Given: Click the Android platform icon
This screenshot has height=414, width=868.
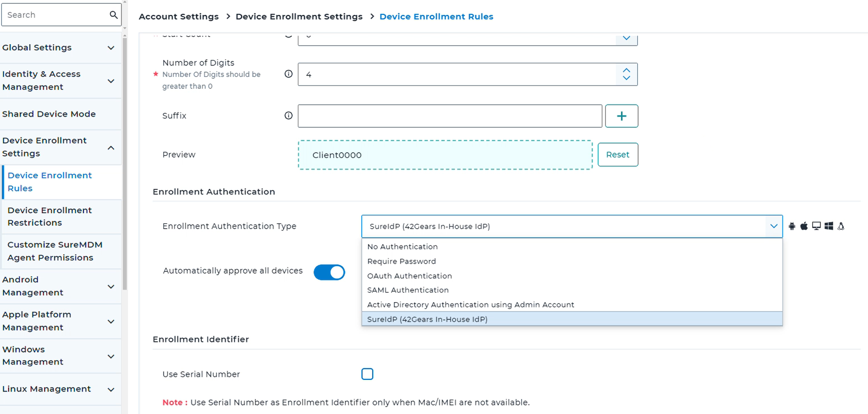Looking at the screenshot, I should (792, 226).
